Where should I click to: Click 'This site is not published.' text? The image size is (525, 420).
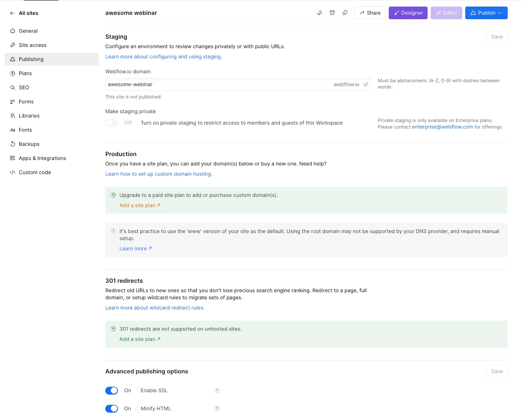pyautogui.click(x=134, y=97)
